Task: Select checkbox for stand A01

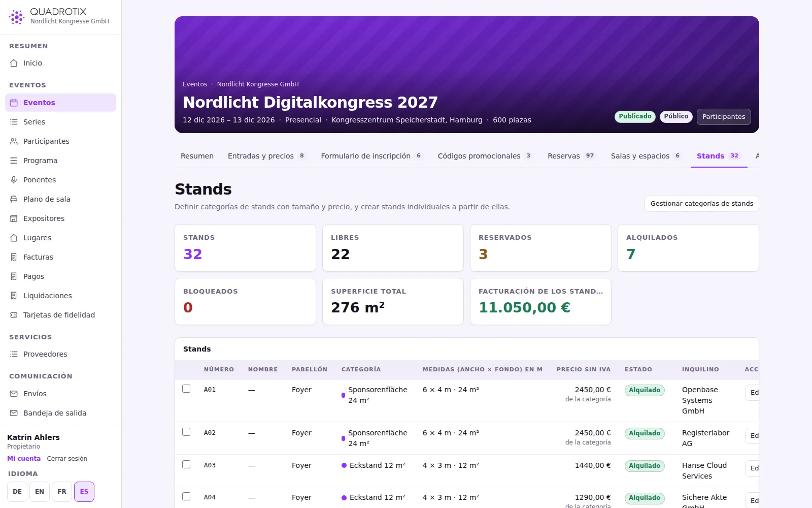Action: 186,389
